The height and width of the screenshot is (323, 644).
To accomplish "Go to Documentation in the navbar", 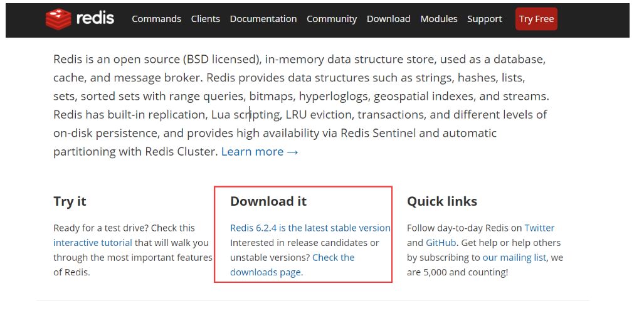I will [x=263, y=19].
